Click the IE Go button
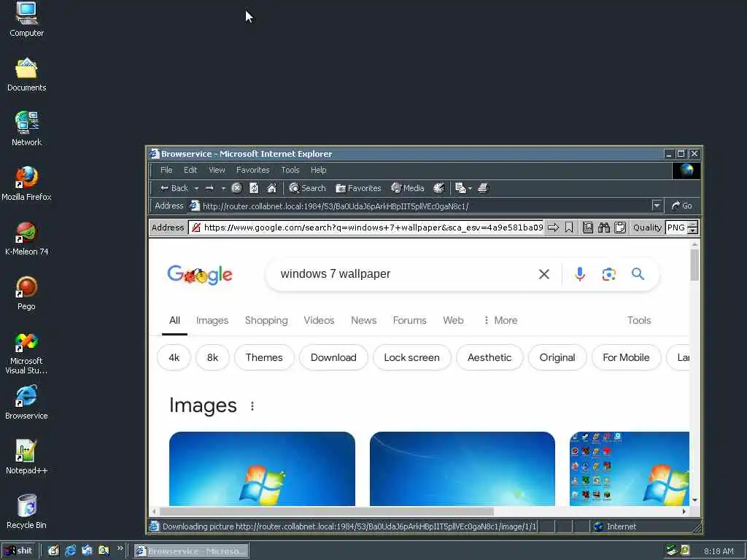 681,206
